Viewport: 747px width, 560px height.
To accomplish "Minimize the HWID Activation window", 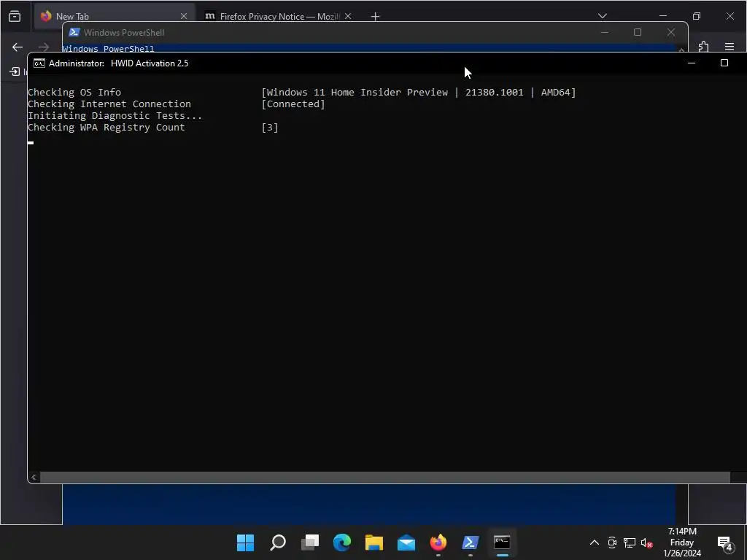I will point(692,63).
